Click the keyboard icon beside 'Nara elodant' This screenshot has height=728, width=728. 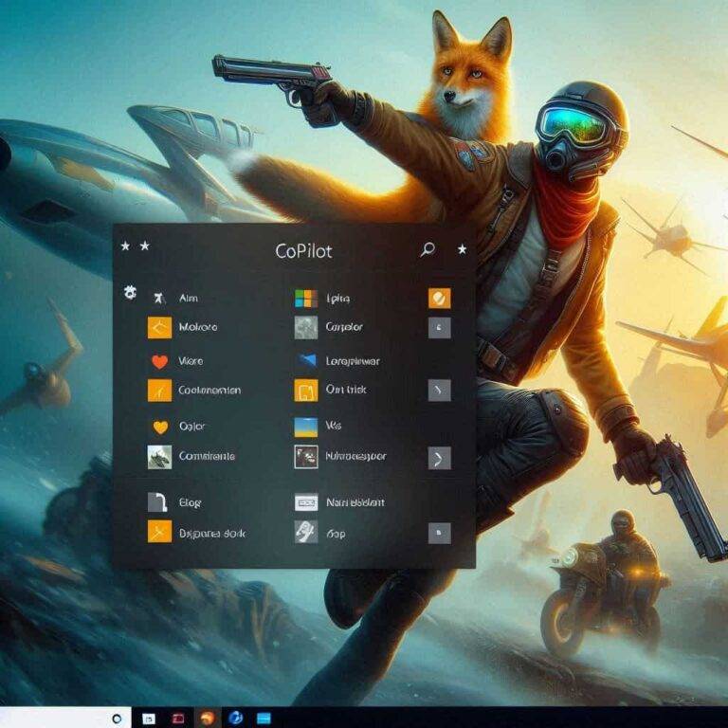(x=306, y=501)
